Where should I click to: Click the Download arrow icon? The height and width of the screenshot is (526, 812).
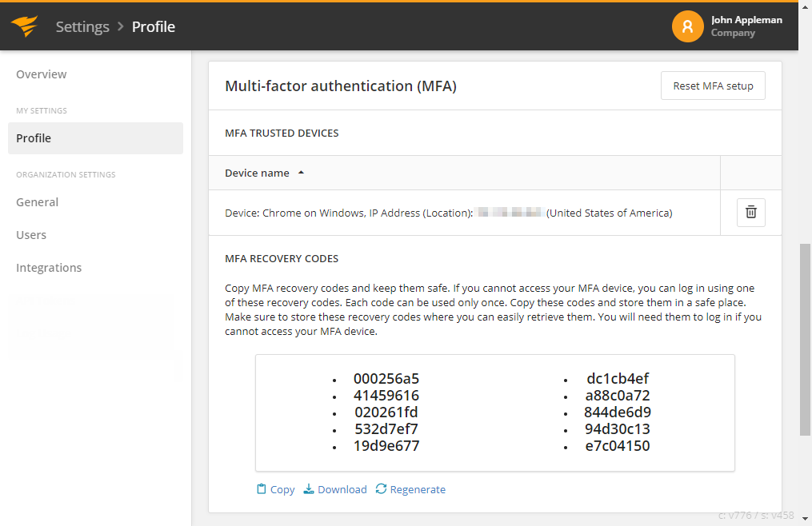tap(309, 489)
